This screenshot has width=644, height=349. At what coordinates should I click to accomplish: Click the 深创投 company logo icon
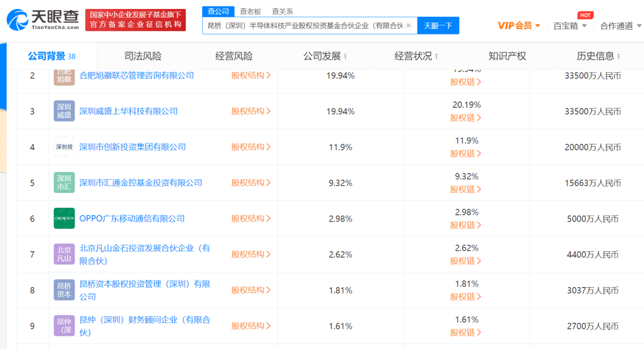click(x=64, y=147)
